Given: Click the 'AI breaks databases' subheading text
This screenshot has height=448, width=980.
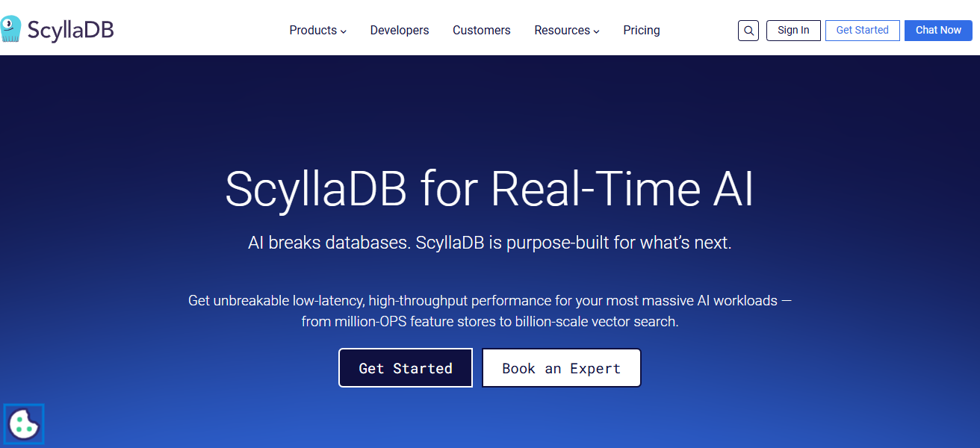Looking at the screenshot, I should coord(490,243).
